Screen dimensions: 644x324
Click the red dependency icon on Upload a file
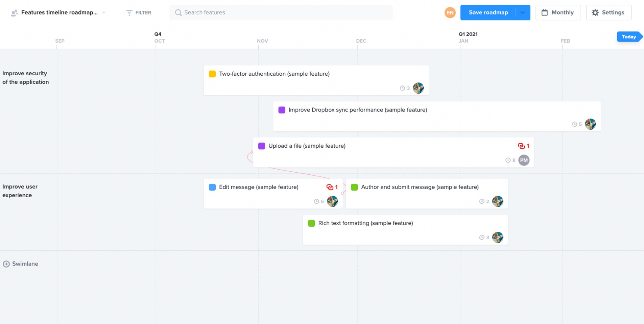521,146
